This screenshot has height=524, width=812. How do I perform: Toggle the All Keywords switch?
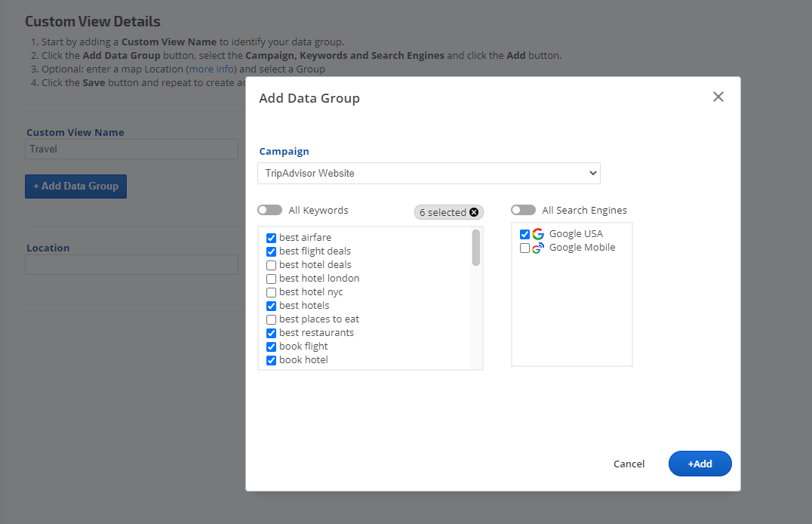point(269,210)
